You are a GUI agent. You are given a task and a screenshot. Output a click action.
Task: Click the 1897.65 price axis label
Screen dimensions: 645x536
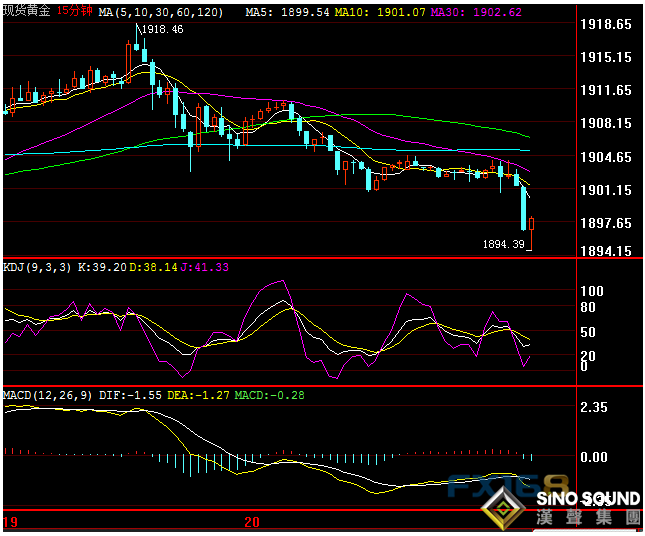tap(607, 223)
